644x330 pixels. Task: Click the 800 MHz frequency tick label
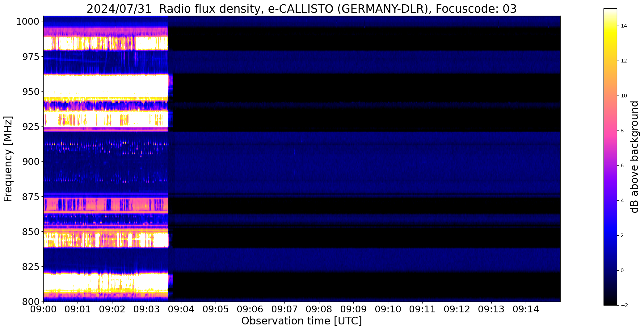coord(31,301)
